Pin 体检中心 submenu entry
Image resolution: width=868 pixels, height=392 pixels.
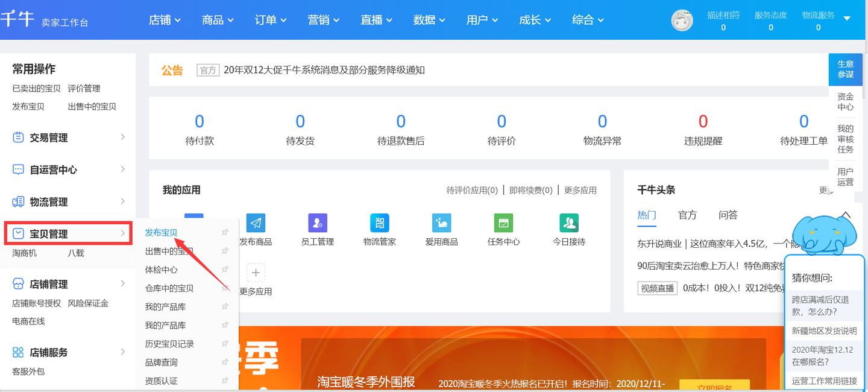(x=225, y=270)
